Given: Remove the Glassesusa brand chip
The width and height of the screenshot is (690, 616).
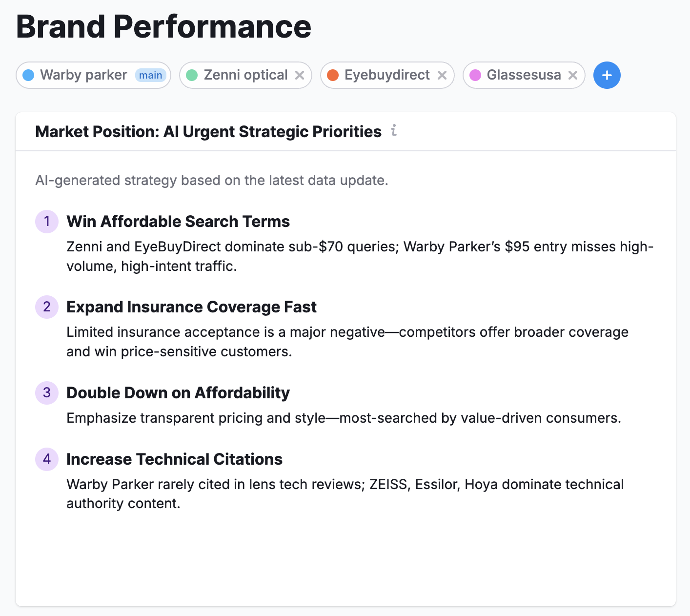Looking at the screenshot, I should pyautogui.click(x=573, y=75).
